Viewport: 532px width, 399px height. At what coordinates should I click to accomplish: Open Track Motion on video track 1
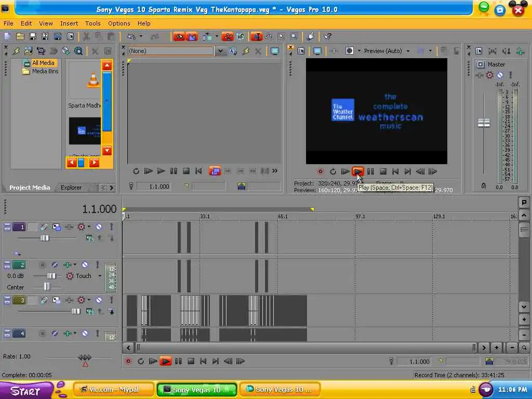(x=56, y=227)
